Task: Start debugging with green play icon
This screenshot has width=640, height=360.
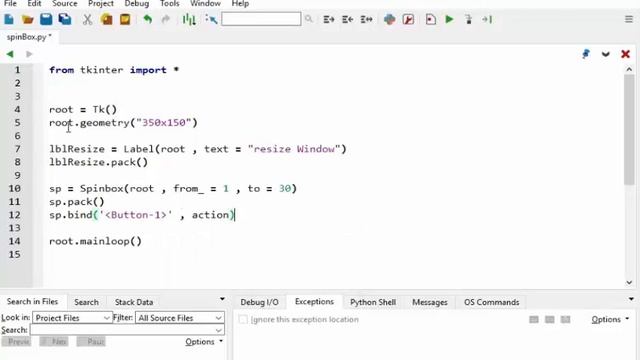Action: (449, 19)
